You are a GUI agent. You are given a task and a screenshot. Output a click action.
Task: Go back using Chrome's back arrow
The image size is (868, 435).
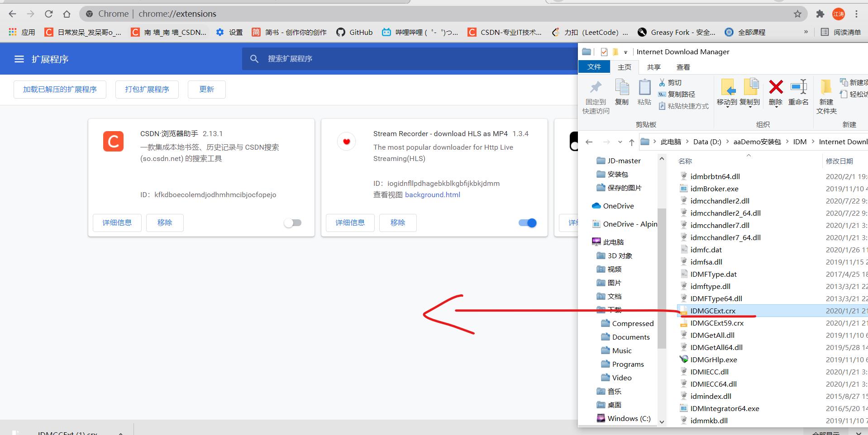coord(12,14)
